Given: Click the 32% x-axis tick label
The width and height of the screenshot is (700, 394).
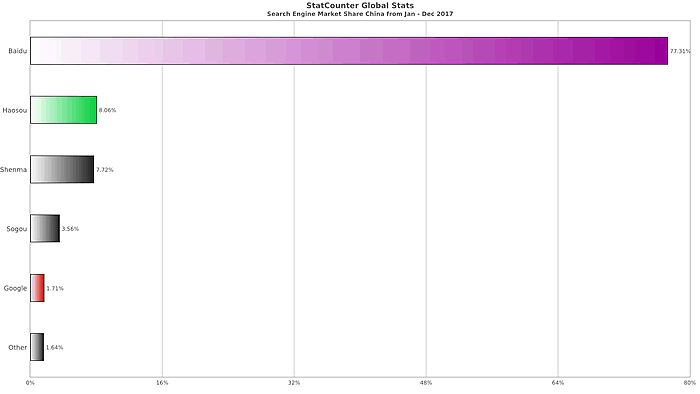Looking at the screenshot, I should (294, 382).
